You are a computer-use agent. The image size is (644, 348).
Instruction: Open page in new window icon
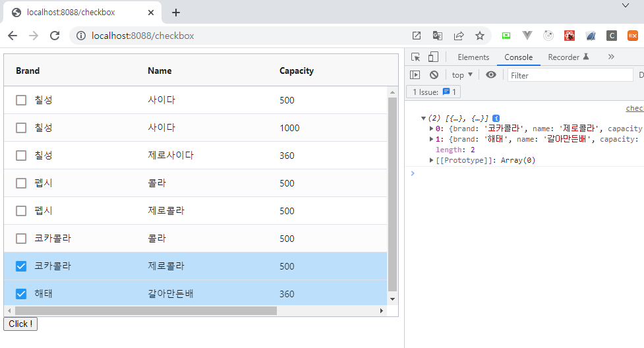click(417, 36)
